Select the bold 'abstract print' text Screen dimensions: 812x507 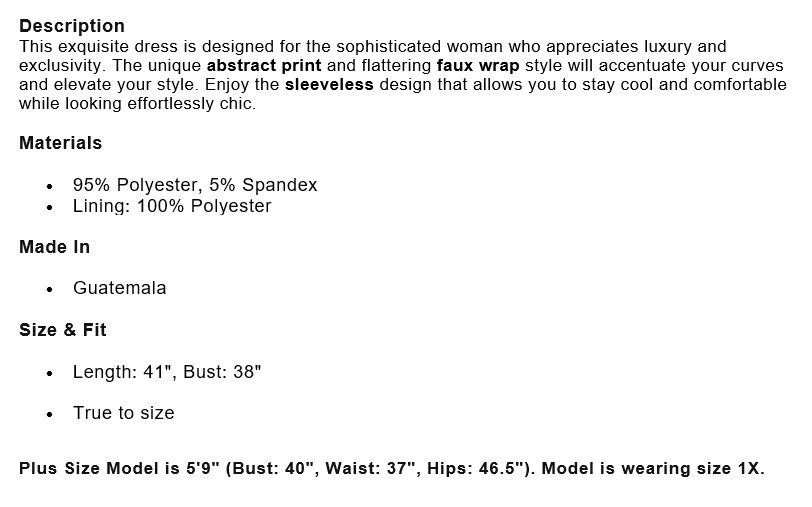pyautogui.click(x=264, y=66)
